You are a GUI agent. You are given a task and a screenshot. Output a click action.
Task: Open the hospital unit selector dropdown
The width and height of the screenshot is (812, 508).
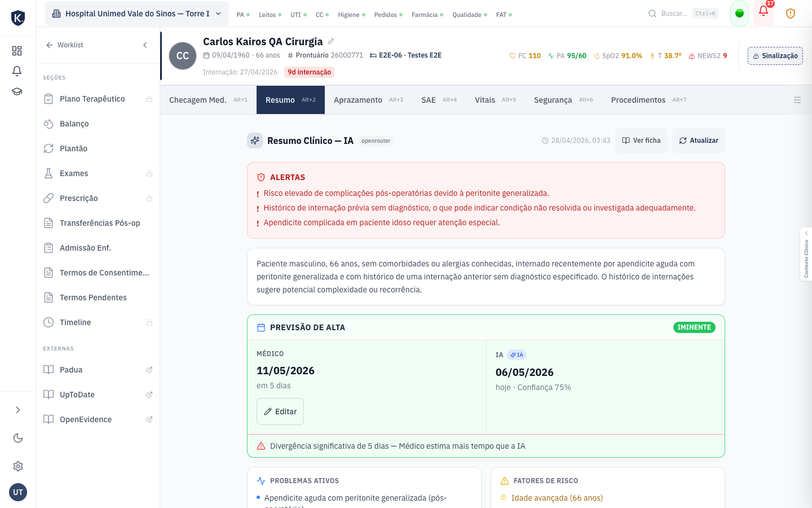click(137, 14)
